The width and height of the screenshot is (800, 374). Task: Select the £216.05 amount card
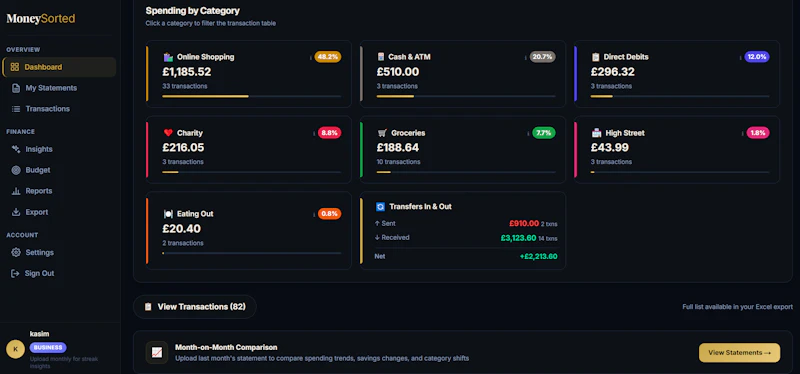click(249, 149)
